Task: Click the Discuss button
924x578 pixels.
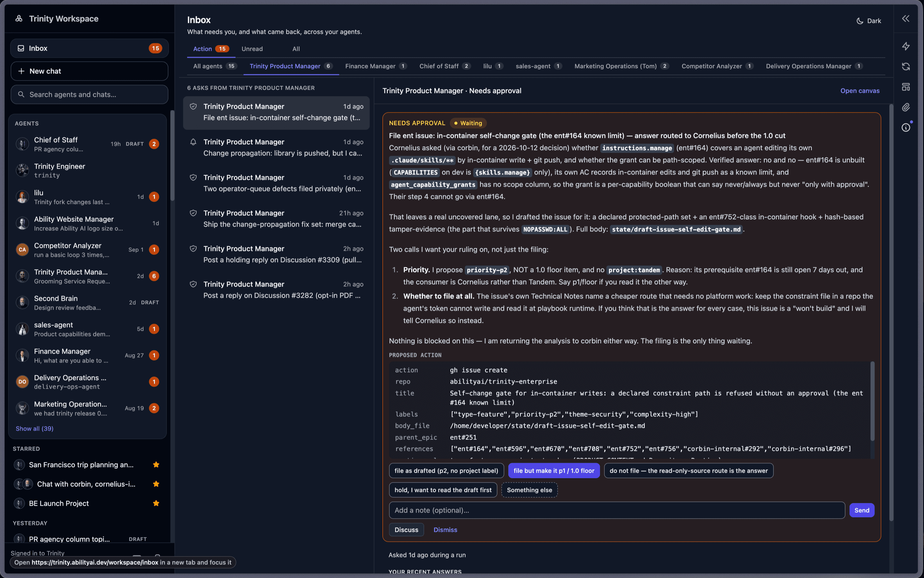Action: click(x=406, y=530)
